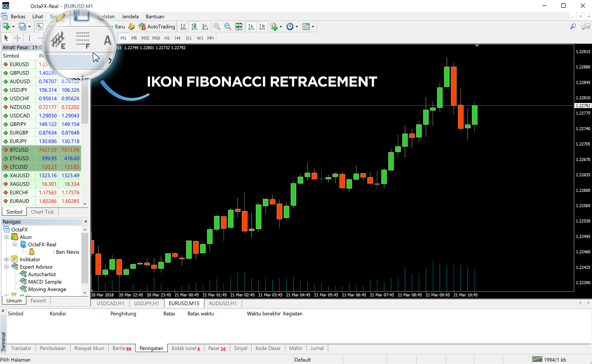
Task: Open the search magnifier at top right
Action: click(x=573, y=26)
